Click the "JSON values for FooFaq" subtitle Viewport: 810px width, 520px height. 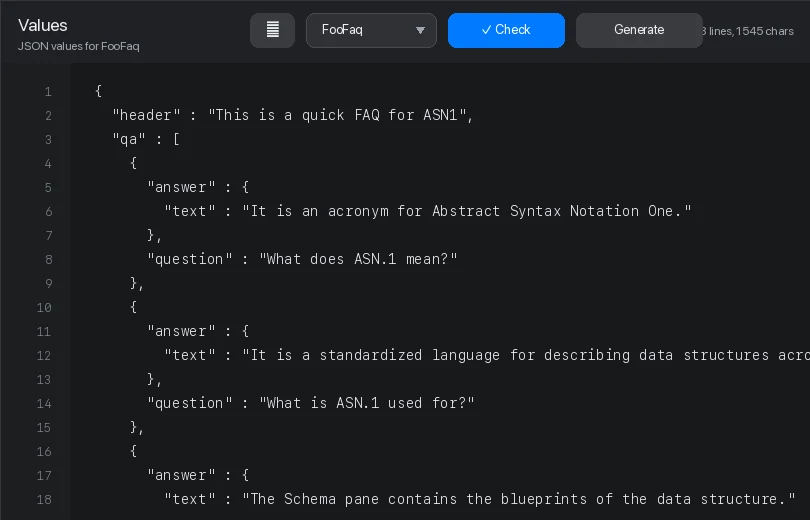tap(79, 46)
